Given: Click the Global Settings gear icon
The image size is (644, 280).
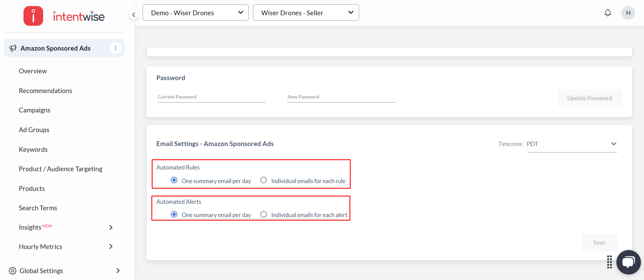Looking at the screenshot, I should tap(13, 271).
